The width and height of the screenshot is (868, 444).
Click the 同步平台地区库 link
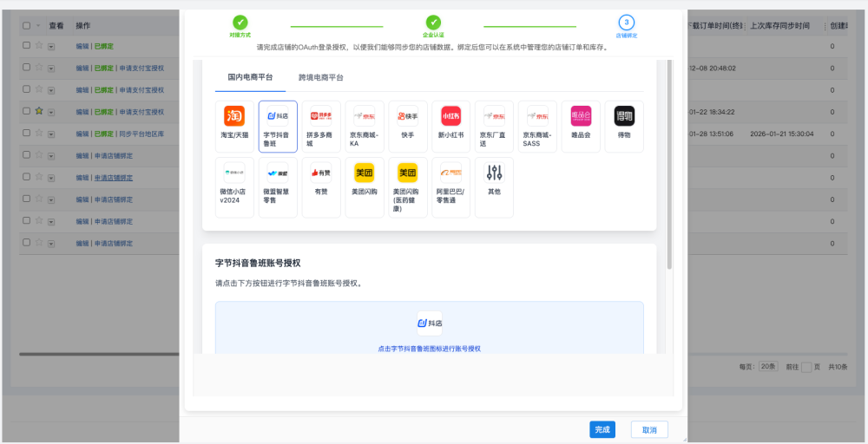coord(141,134)
